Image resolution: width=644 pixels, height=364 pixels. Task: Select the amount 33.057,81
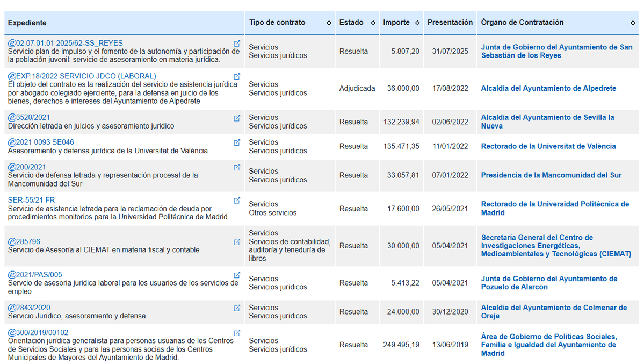pyautogui.click(x=403, y=175)
